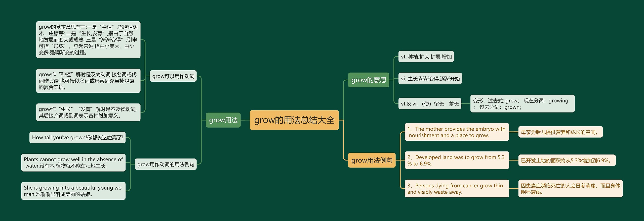Click the 'The mother provides the embryo' example node
The height and width of the screenshot is (221, 644).
pyautogui.click(x=457, y=132)
